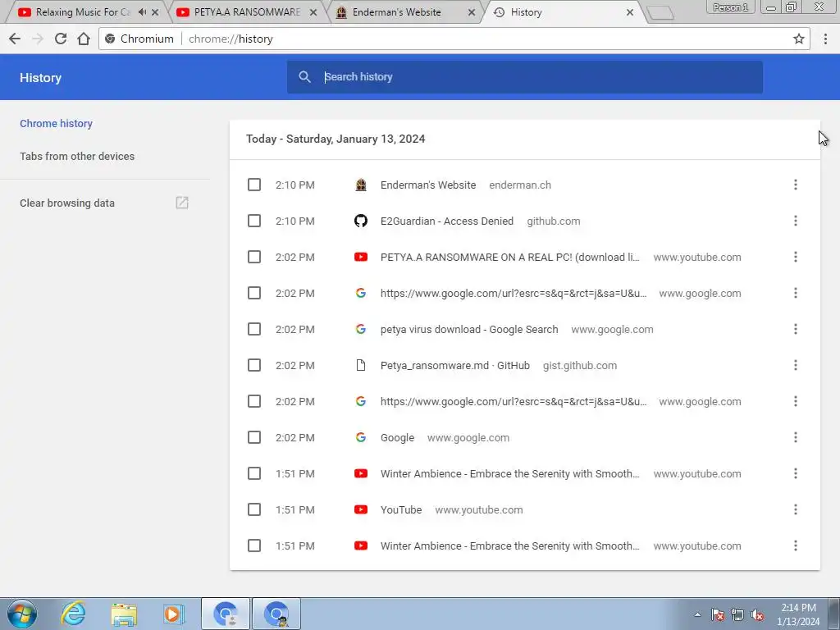This screenshot has width=840, height=630.
Task: Show actions menu for PETYA.A RANSOMWARE entry
Action: point(795,257)
